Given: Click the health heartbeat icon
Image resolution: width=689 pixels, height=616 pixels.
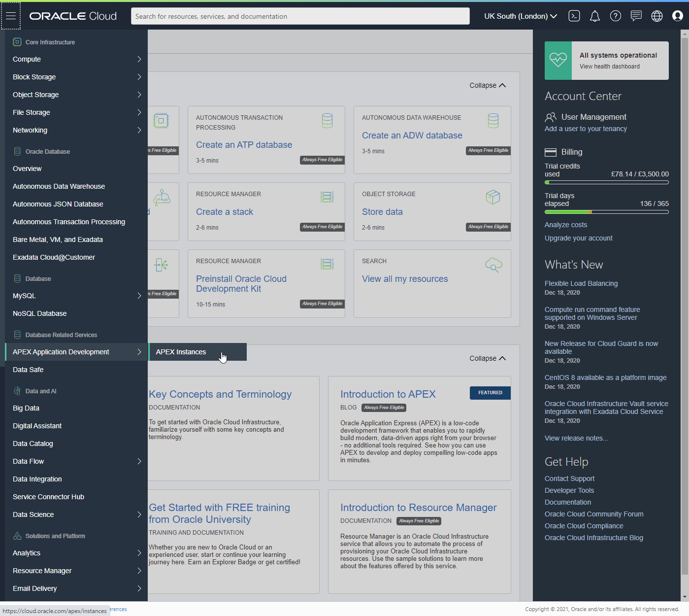Looking at the screenshot, I should [x=558, y=60].
